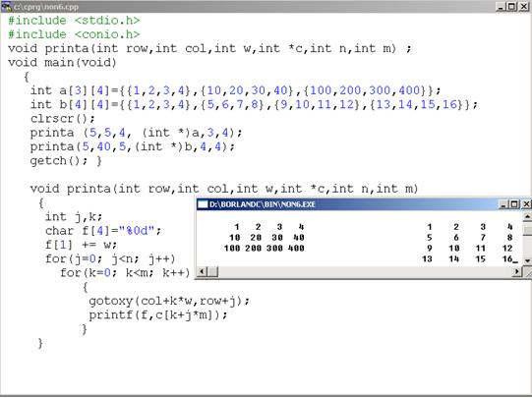The image size is (532, 398).
Task: Click the line "#include <conio.h>"
Action: [74, 34]
